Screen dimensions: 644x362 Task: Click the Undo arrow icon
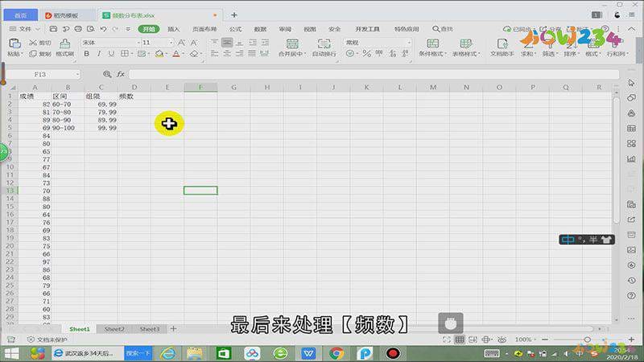tap(103, 29)
